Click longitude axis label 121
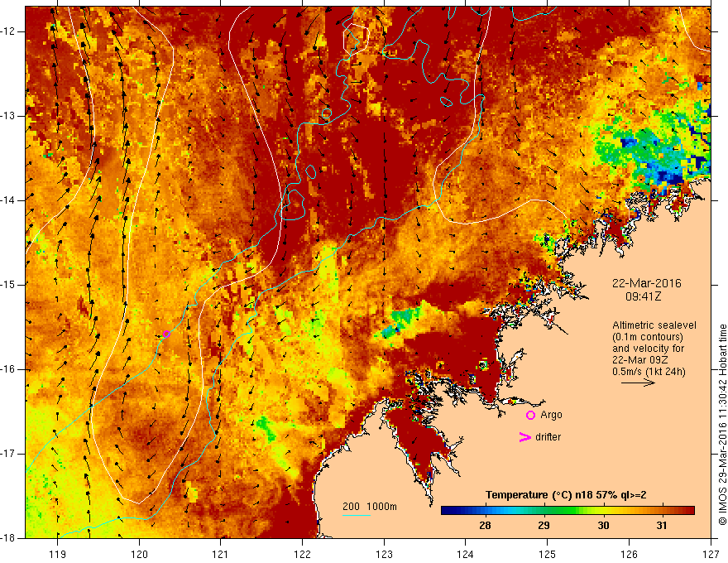The image size is (728, 563). coord(221,554)
